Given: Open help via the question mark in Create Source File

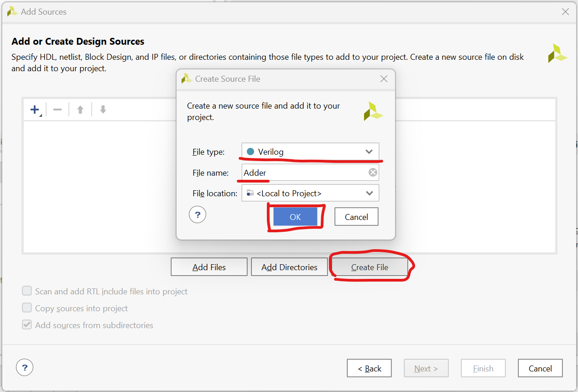Looking at the screenshot, I should tap(197, 214).
